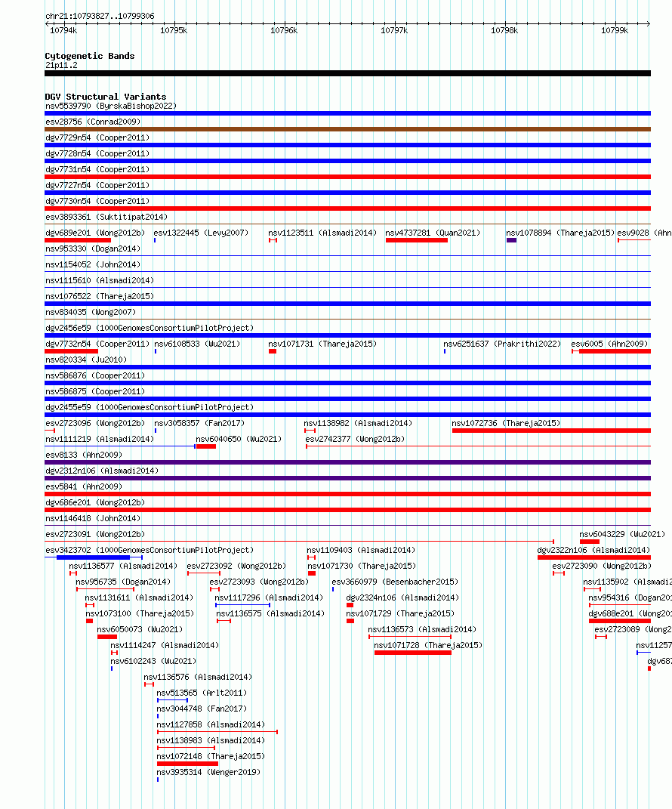The height and width of the screenshot is (809, 672).
Task: Open the esv28756 (Conrad2009) variant
Action: (93, 122)
